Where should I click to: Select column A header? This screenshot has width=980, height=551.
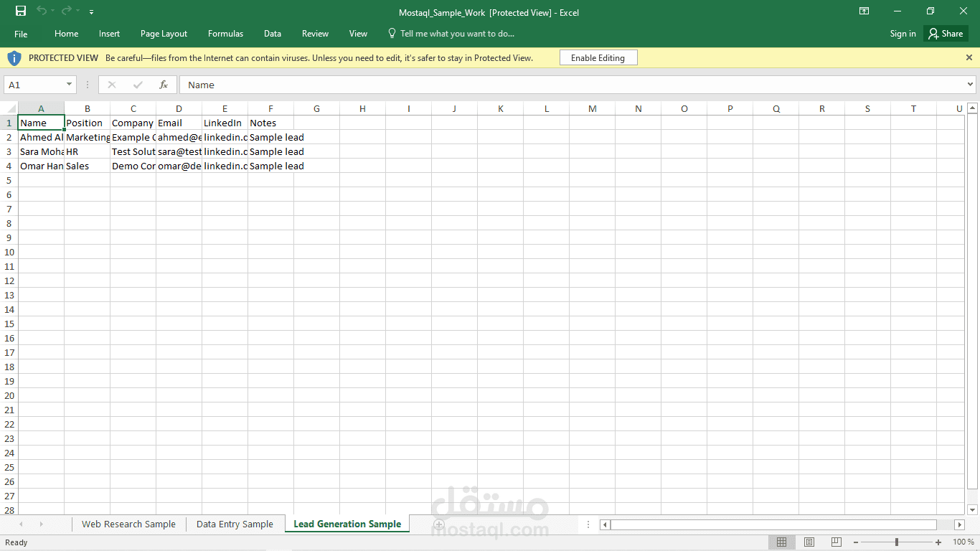pyautogui.click(x=41, y=108)
